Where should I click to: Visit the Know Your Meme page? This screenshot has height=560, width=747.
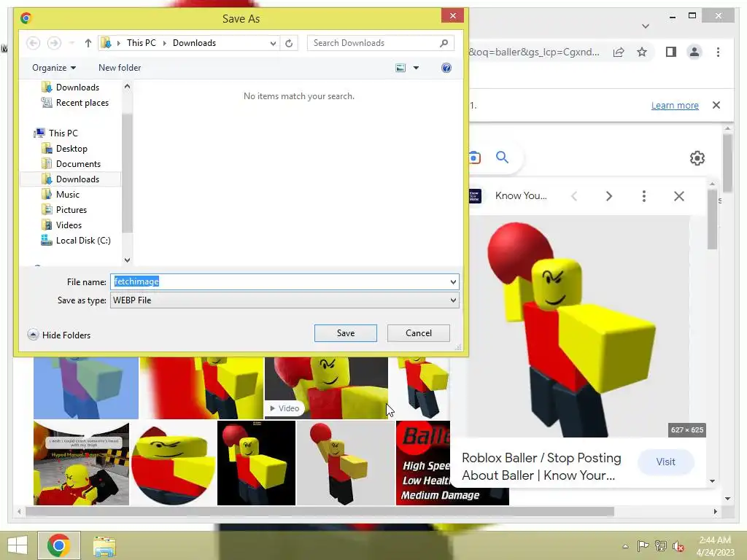(665, 462)
